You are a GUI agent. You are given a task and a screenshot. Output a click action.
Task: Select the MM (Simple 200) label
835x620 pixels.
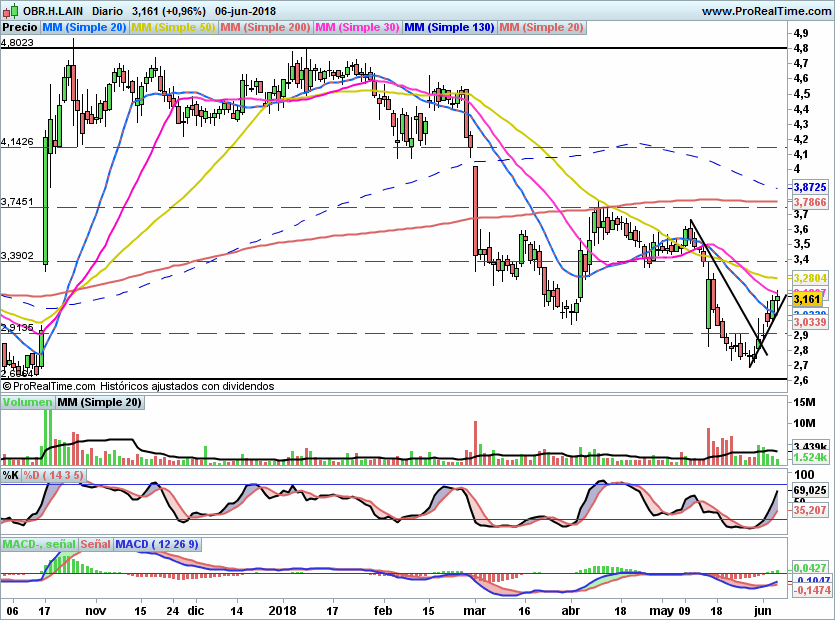click(x=265, y=27)
